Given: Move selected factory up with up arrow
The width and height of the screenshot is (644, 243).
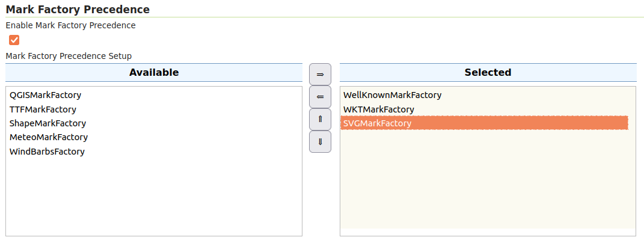Looking at the screenshot, I should tap(320, 119).
